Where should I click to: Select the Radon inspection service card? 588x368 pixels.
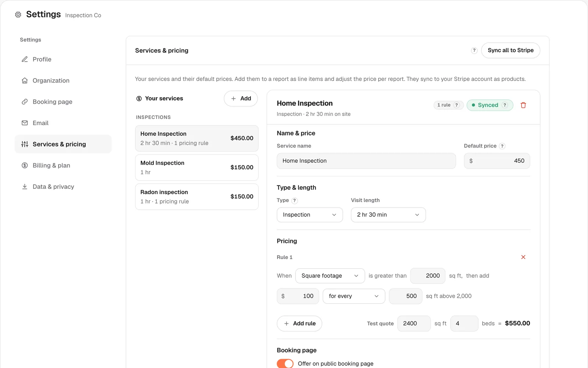197,197
